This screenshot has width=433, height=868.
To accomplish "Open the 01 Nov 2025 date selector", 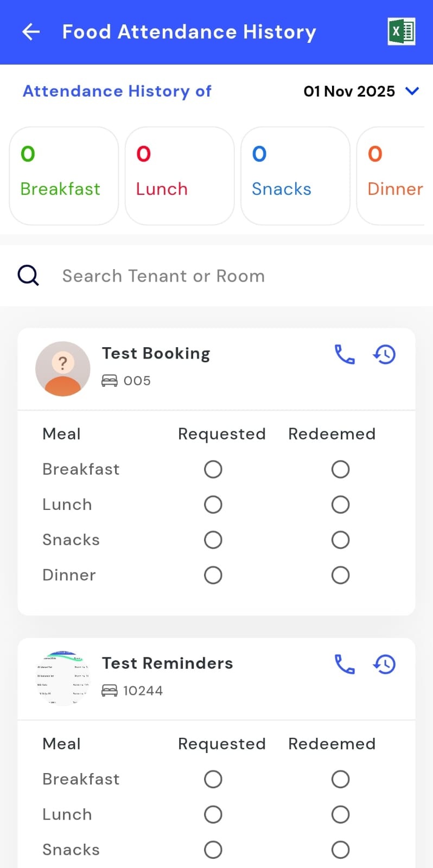I will click(x=349, y=91).
